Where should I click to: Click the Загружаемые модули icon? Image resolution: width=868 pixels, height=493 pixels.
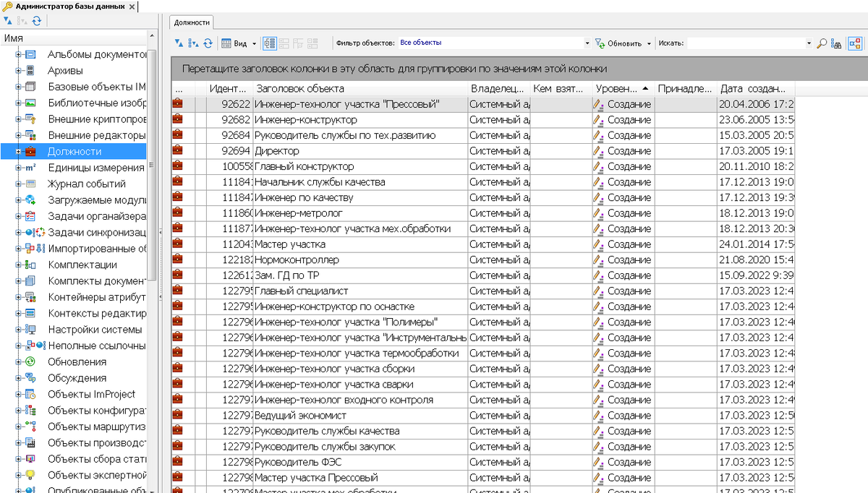30,200
